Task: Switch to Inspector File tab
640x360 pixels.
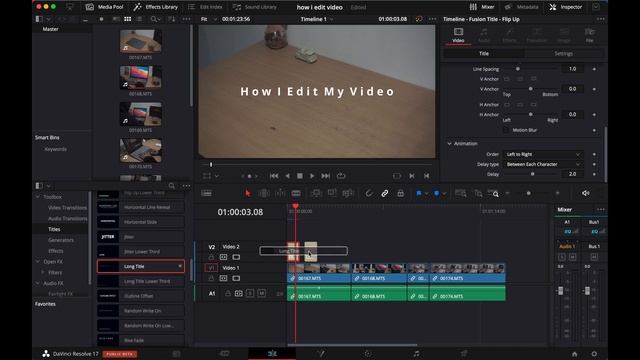Action: (589, 35)
